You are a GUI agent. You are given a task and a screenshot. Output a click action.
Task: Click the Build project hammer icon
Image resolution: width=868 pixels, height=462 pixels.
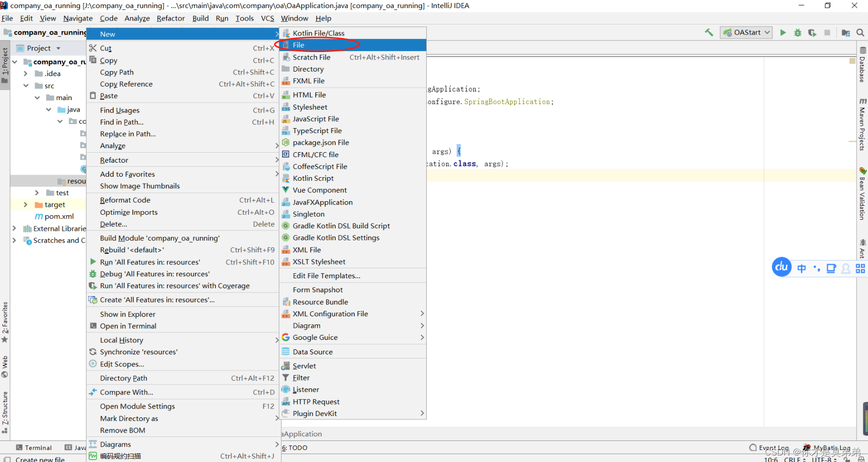tap(709, 33)
